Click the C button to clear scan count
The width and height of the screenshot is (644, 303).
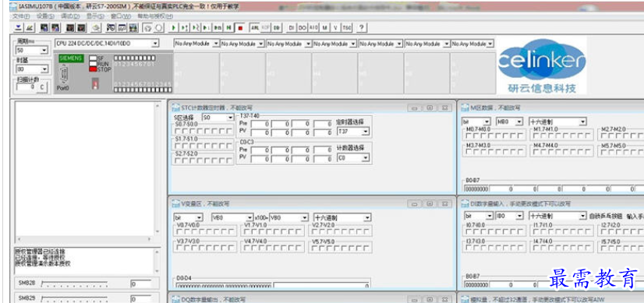click(42, 87)
